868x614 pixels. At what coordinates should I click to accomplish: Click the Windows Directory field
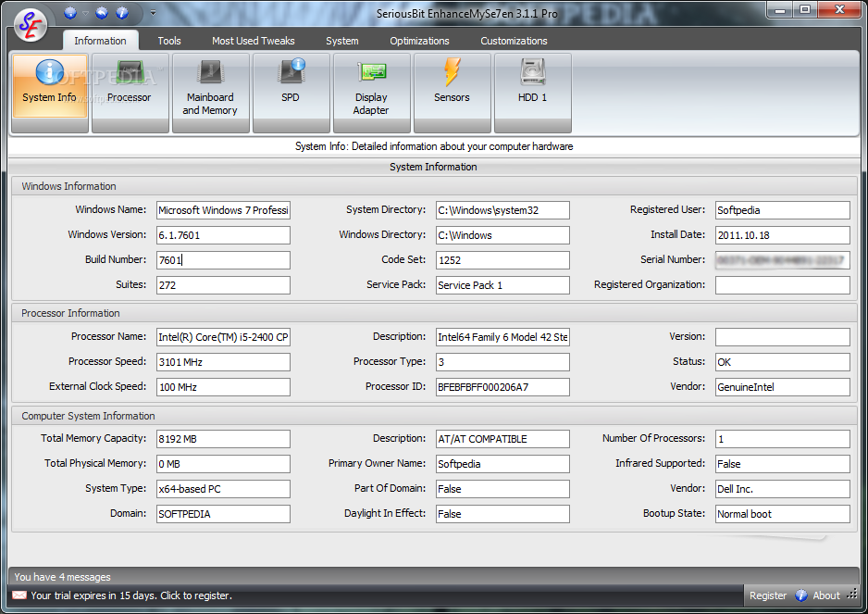(x=502, y=235)
